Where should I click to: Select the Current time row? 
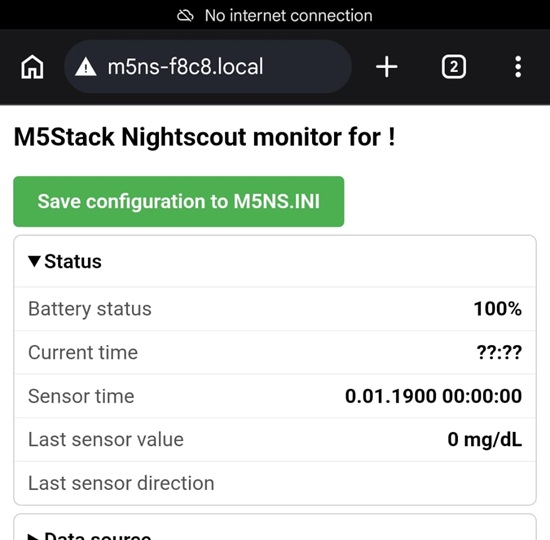(x=275, y=352)
